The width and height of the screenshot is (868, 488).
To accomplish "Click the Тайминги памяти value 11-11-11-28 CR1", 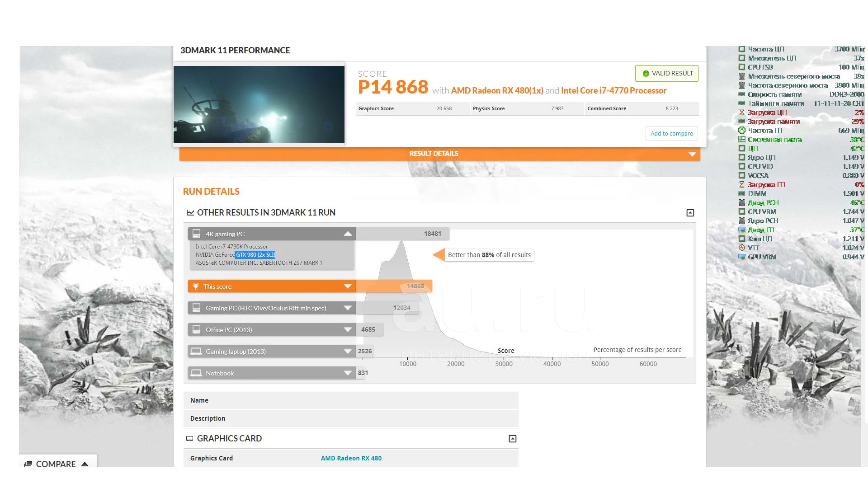I will point(839,103).
